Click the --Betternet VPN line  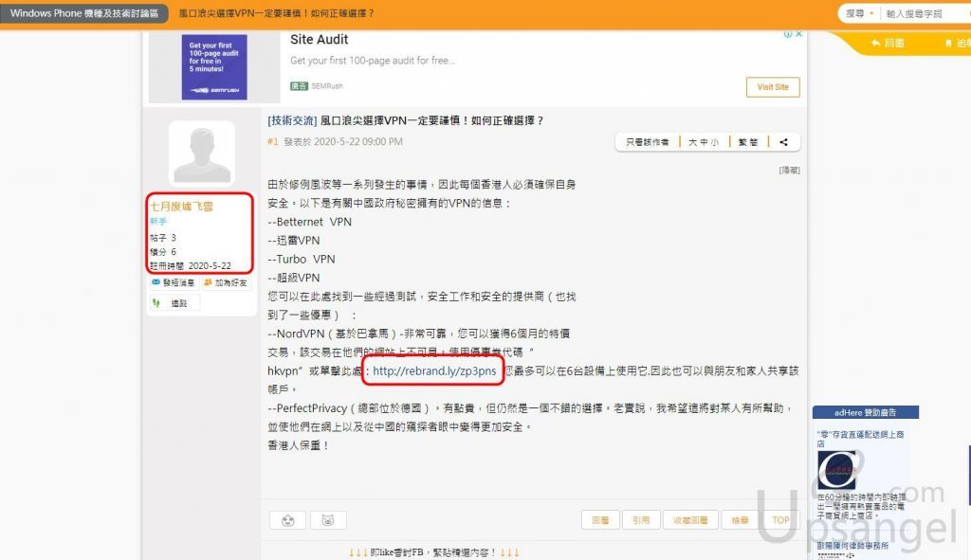click(310, 222)
